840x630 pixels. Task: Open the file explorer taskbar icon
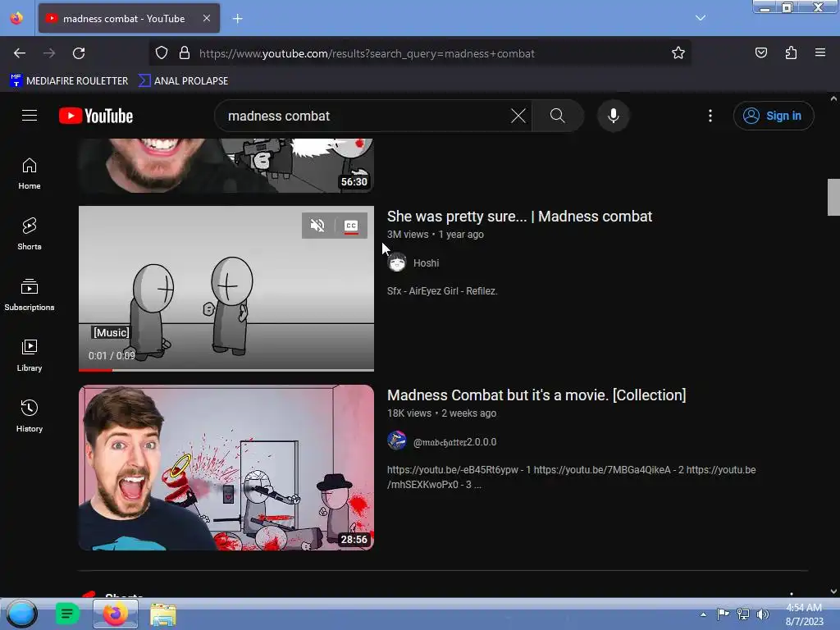[x=163, y=614]
